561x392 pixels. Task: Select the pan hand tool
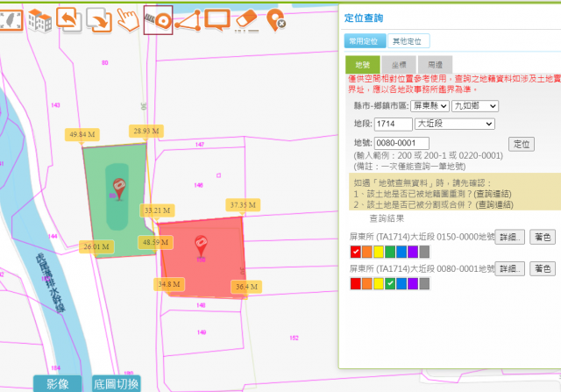[x=129, y=19]
